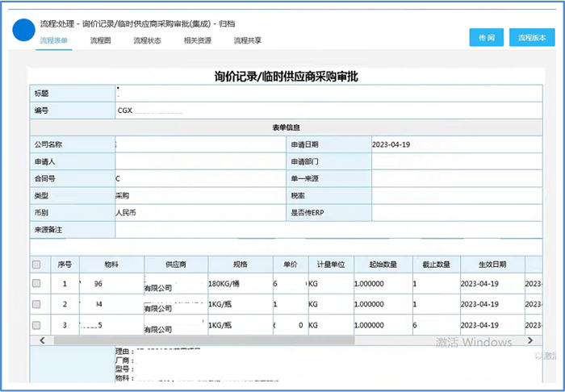565x392 pixels.
Task: Toggle the select-all checkbox in table header
Action: click(36, 265)
